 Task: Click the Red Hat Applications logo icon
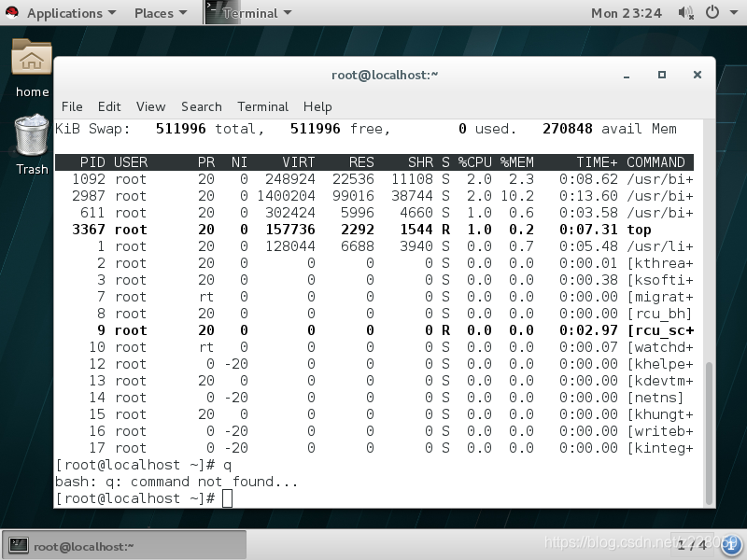click(x=11, y=12)
